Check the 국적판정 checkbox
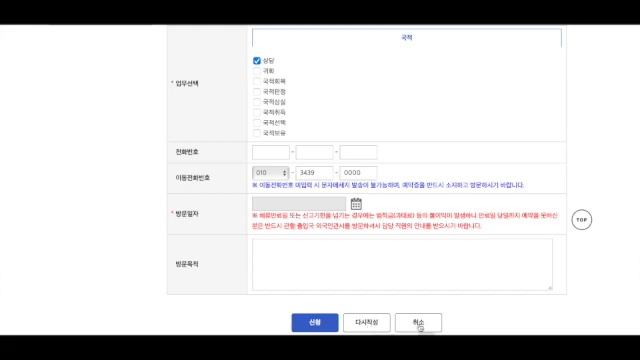 click(x=257, y=91)
